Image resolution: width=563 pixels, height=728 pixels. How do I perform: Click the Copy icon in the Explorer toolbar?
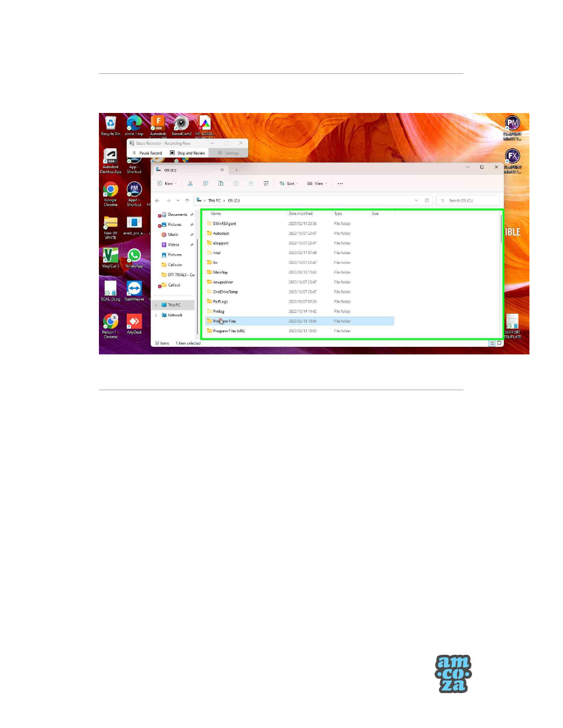click(x=205, y=184)
